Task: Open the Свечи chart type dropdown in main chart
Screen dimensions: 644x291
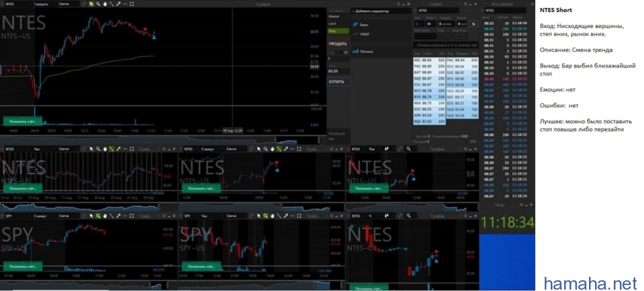Action: click(x=67, y=4)
